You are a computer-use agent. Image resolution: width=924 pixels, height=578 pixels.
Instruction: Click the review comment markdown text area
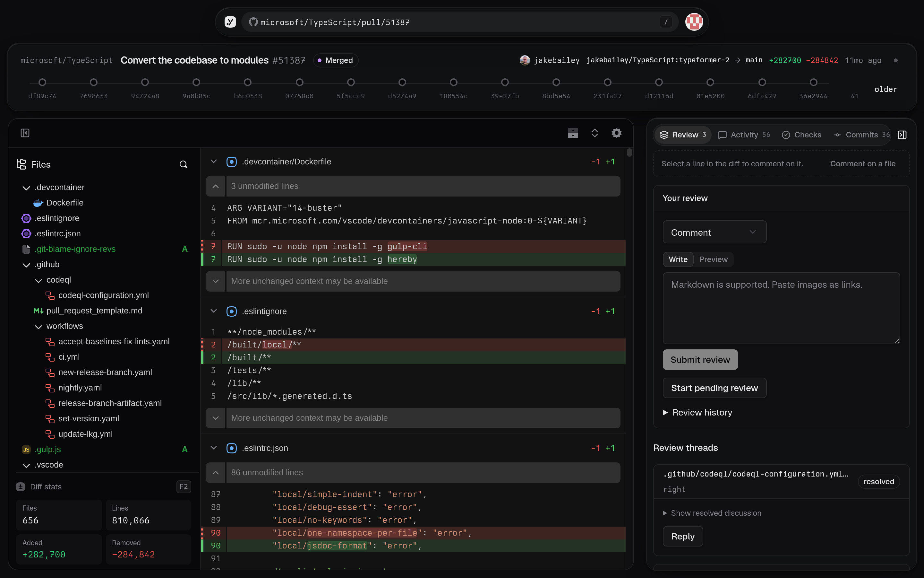(x=781, y=308)
